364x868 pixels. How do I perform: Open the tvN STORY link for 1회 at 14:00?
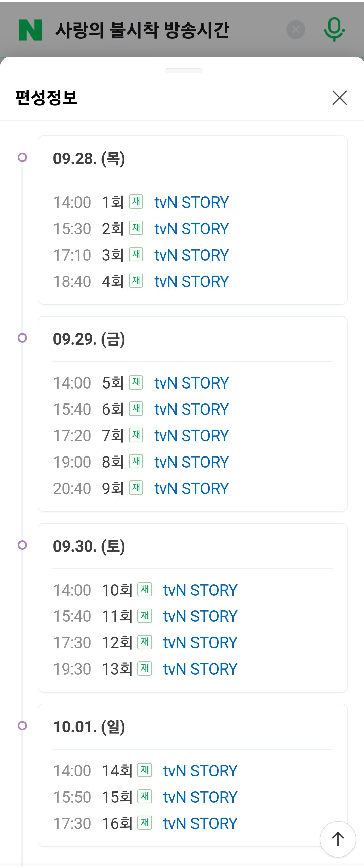pos(191,202)
